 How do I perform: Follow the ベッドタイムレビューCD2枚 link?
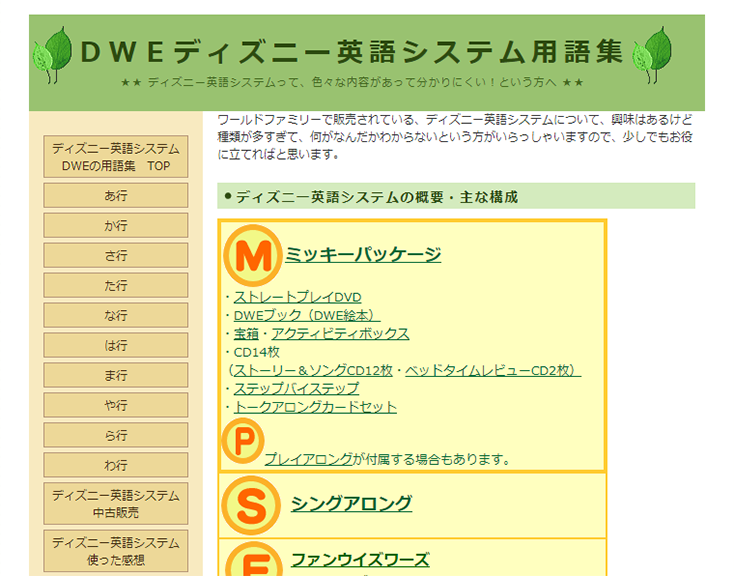(x=493, y=371)
